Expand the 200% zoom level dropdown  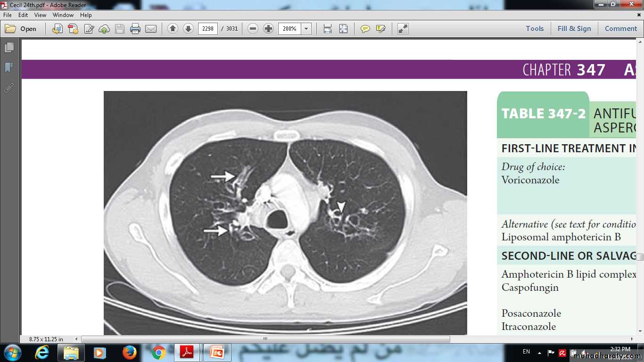pos(306,29)
